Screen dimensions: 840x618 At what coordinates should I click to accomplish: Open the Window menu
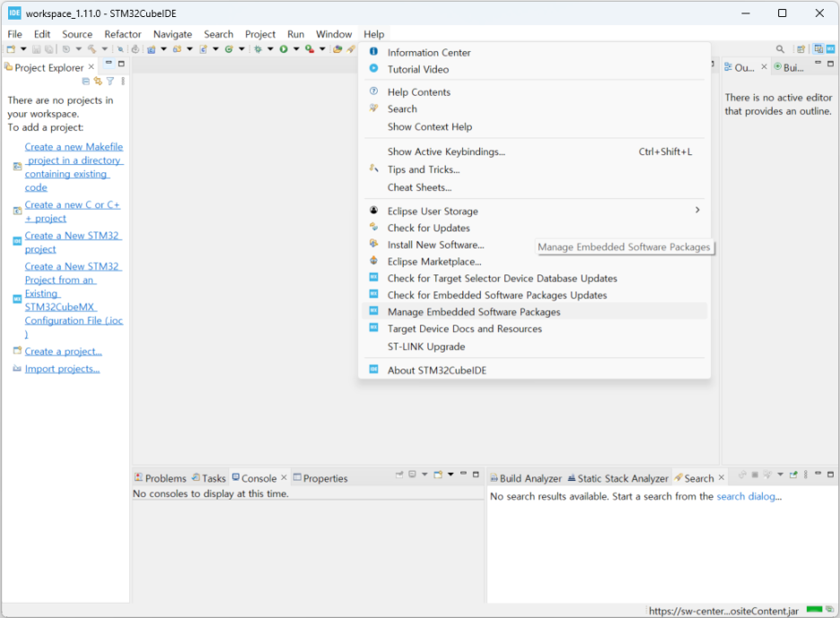(334, 34)
